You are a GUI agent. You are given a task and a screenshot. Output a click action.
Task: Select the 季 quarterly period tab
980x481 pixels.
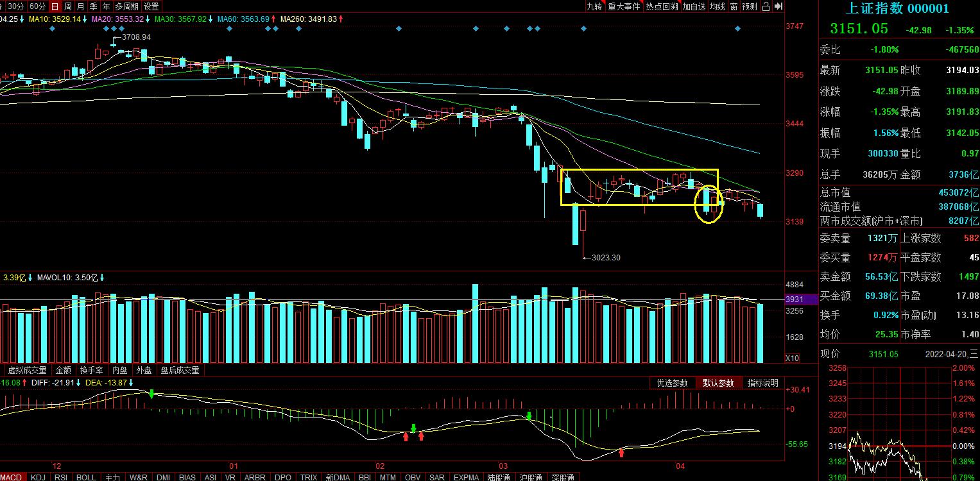point(94,6)
